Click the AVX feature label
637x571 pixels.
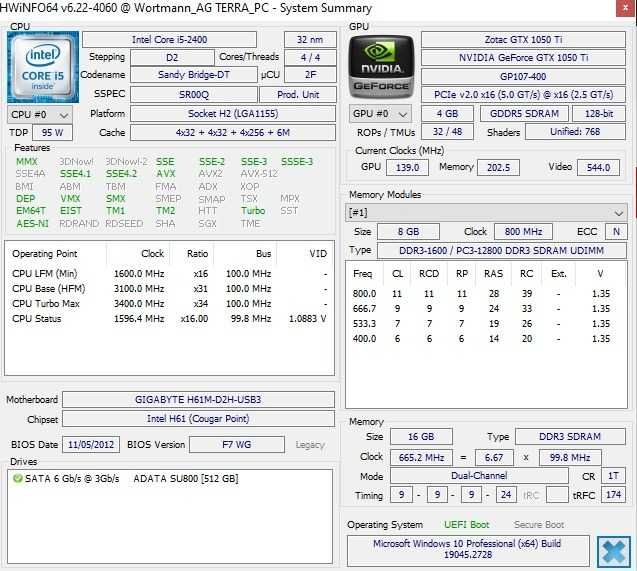pyautogui.click(x=165, y=174)
